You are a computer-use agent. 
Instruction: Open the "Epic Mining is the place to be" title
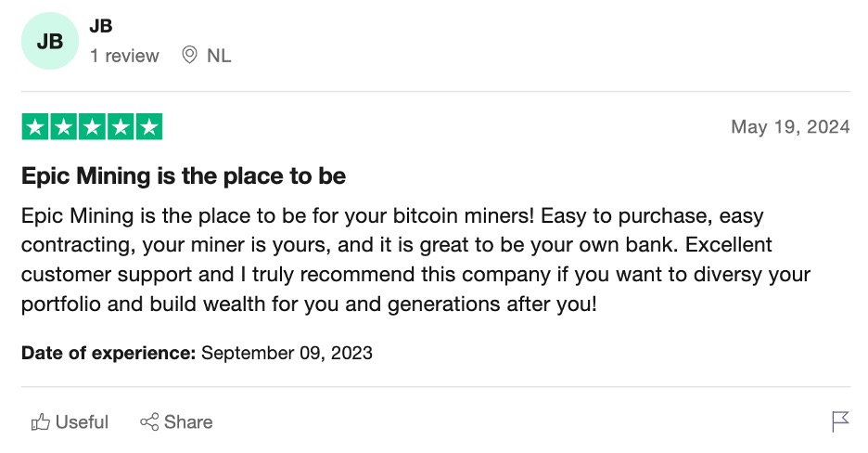pyautogui.click(x=184, y=175)
